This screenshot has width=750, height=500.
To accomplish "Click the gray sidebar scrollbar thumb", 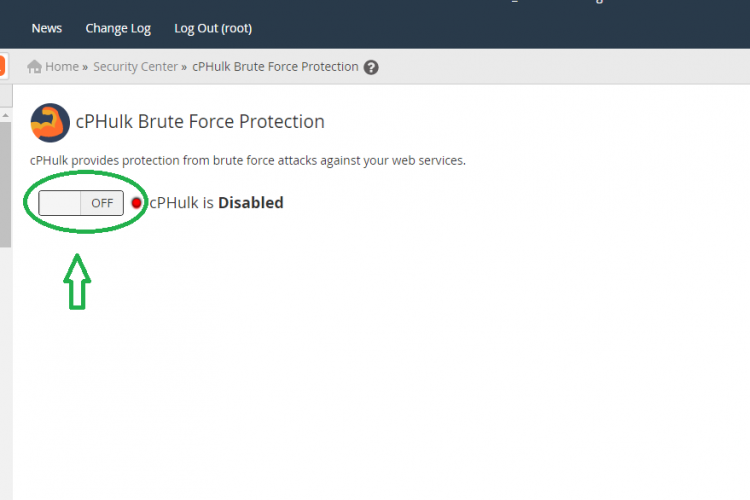I will pyautogui.click(x=5, y=185).
